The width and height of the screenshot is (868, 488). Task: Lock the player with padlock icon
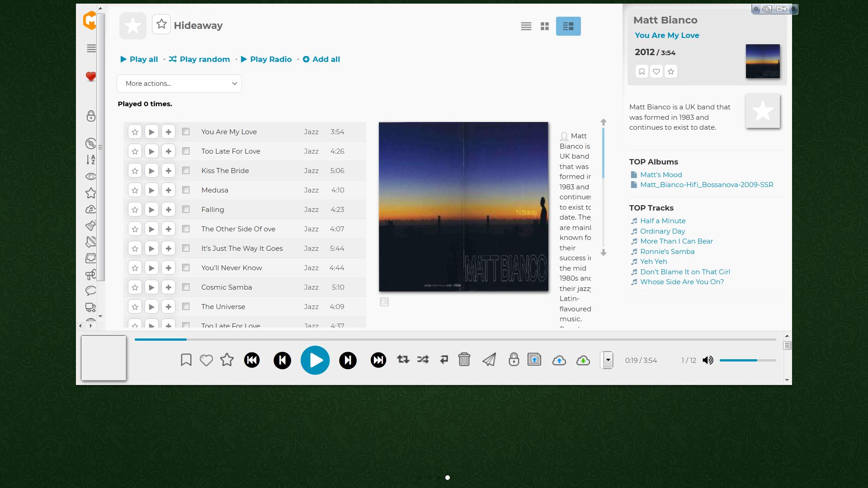click(x=514, y=360)
